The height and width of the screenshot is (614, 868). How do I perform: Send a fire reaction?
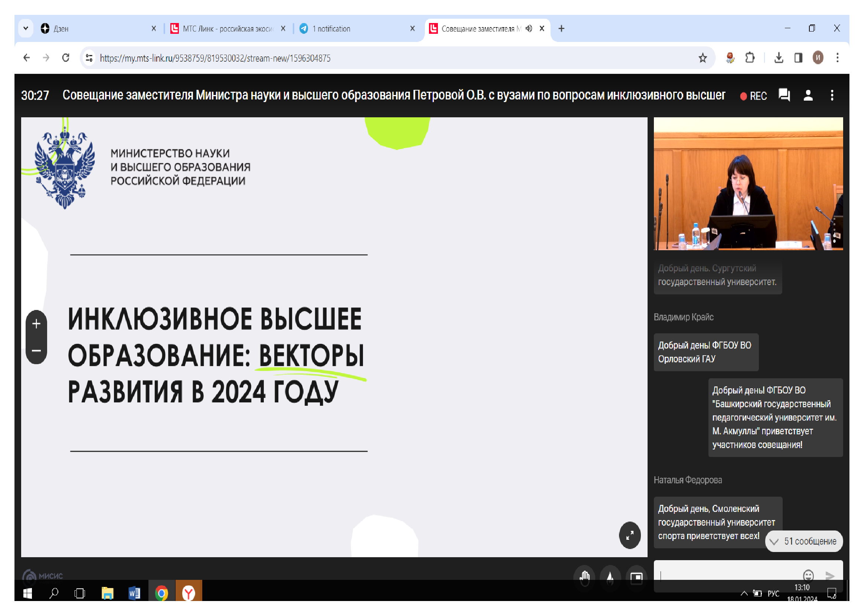tap(610, 577)
